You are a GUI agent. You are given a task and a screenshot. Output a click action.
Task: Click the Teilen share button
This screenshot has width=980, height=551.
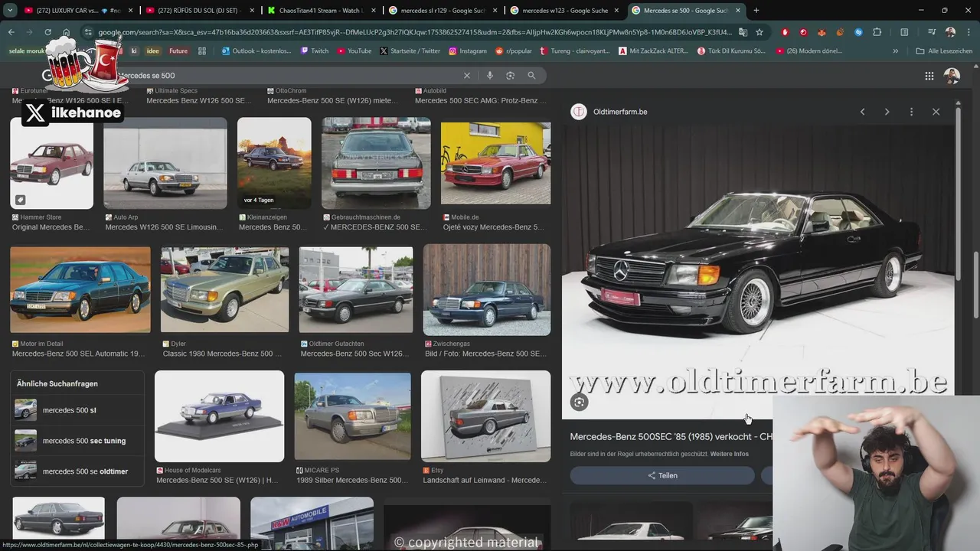[x=662, y=475]
